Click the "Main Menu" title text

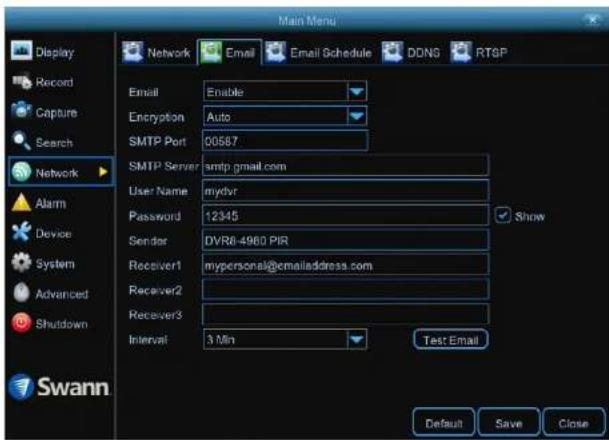[x=307, y=21]
